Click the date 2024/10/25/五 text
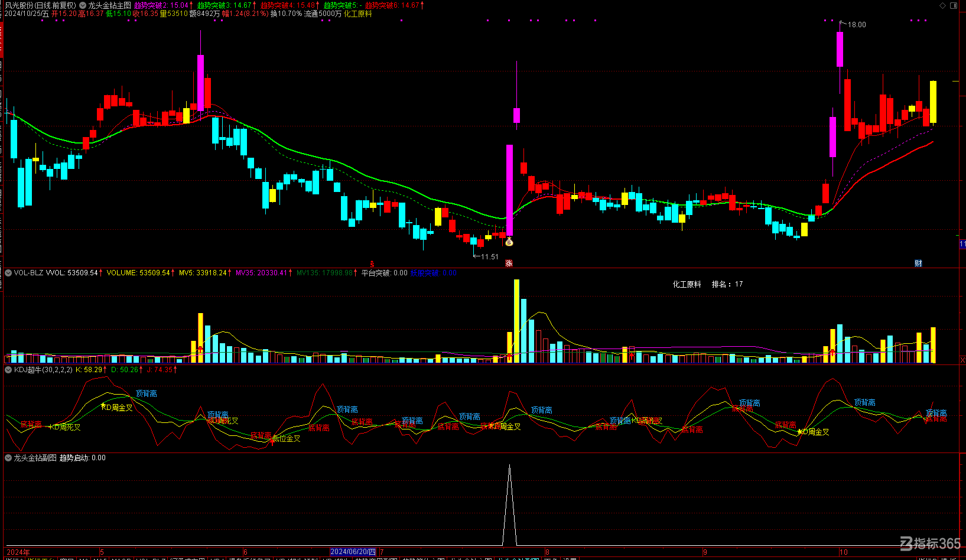This screenshot has height=560, width=966. pos(27,14)
